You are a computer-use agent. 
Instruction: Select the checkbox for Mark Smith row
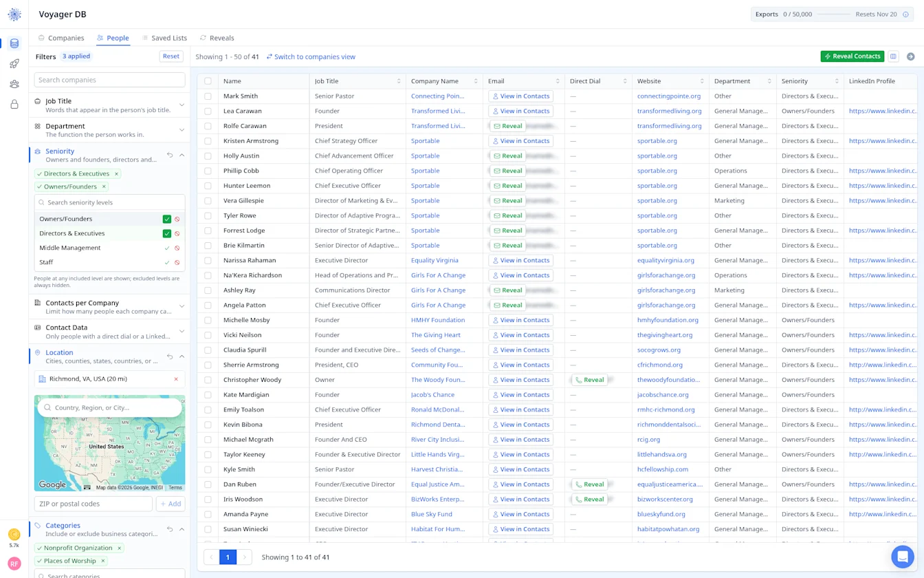coord(208,96)
